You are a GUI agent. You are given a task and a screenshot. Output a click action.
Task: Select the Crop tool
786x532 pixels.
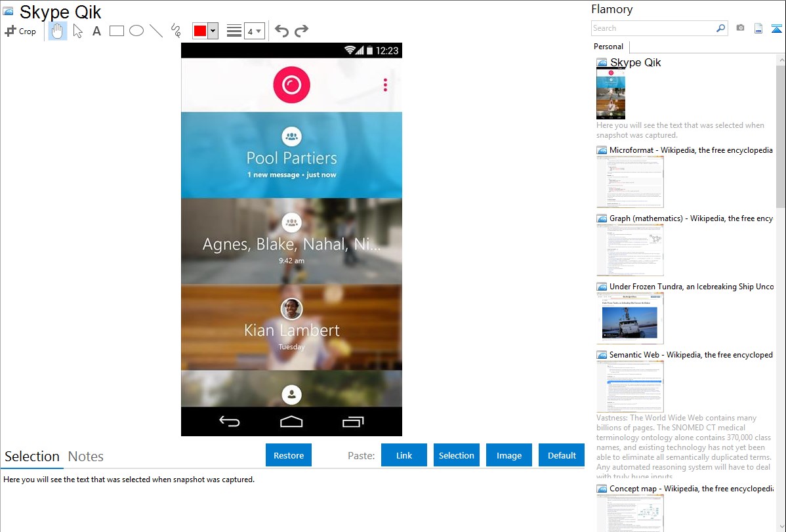click(x=20, y=31)
